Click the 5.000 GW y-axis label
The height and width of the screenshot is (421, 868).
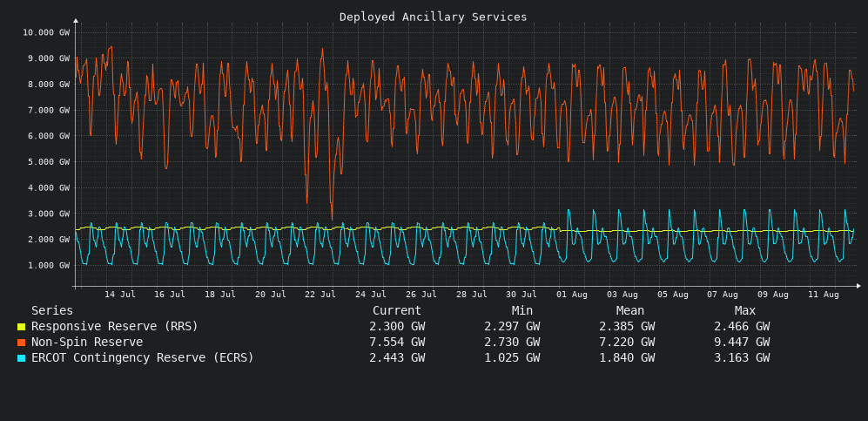click(49, 162)
